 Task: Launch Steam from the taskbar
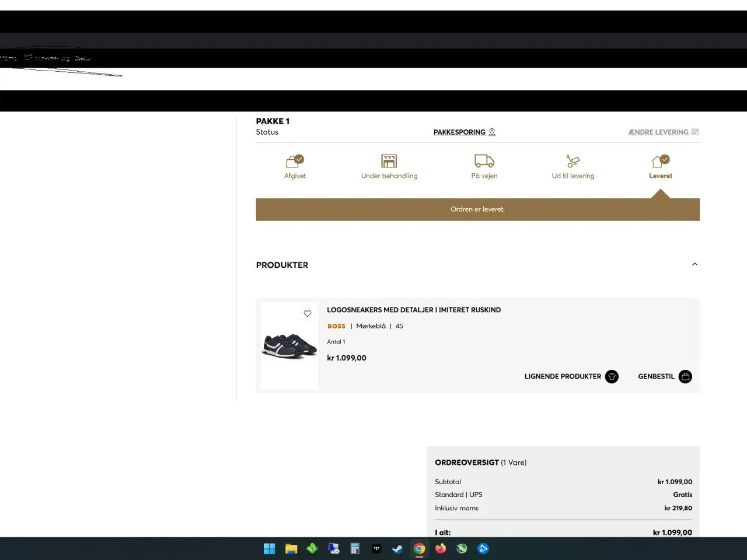point(397,548)
